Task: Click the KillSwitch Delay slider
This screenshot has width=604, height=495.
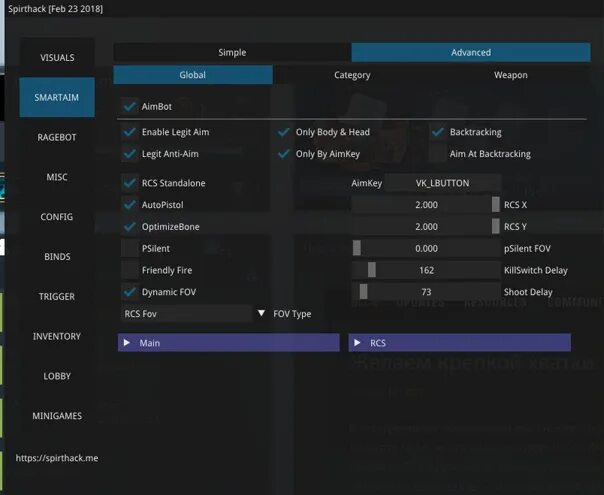Action: (426, 270)
